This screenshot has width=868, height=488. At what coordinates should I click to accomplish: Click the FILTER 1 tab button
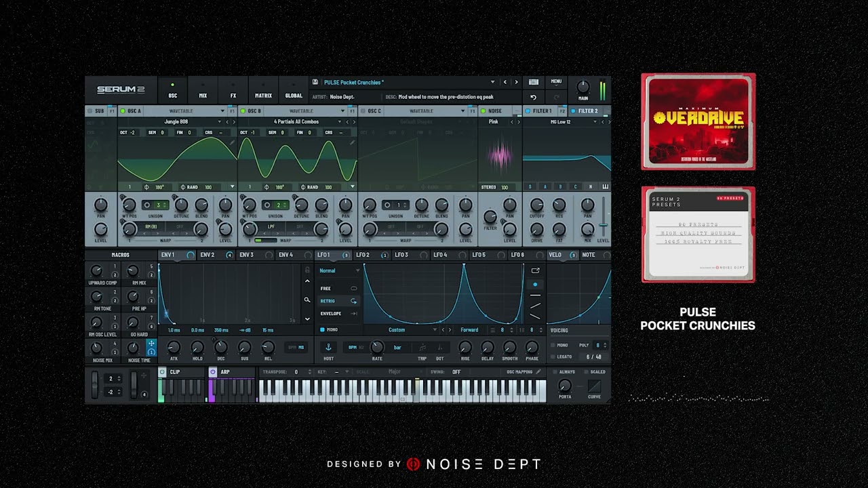[542, 110]
